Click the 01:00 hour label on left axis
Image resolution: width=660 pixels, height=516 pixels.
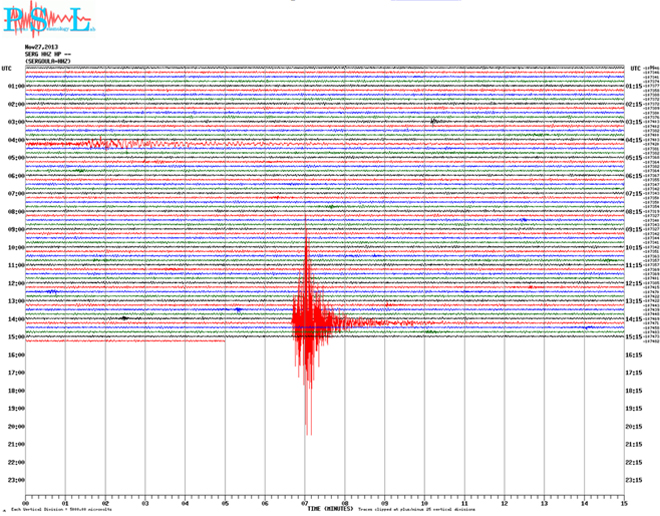15,86
